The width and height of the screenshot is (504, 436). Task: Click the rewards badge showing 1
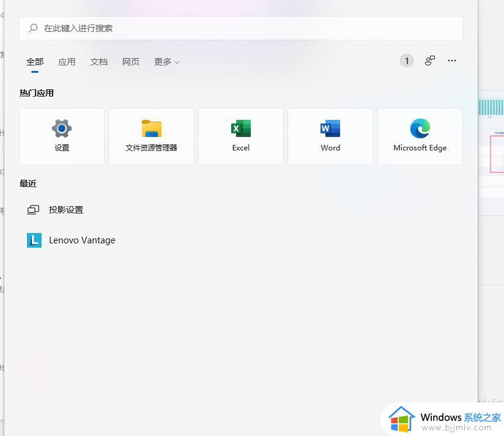pyautogui.click(x=407, y=61)
